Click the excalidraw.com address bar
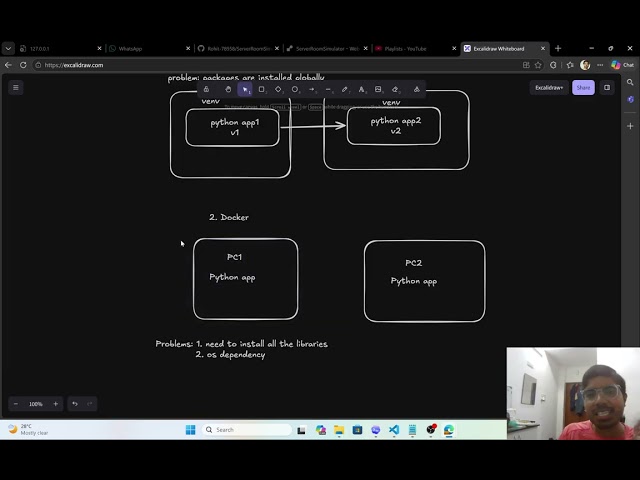Screen dimensions: 640x480 [278, 65]
